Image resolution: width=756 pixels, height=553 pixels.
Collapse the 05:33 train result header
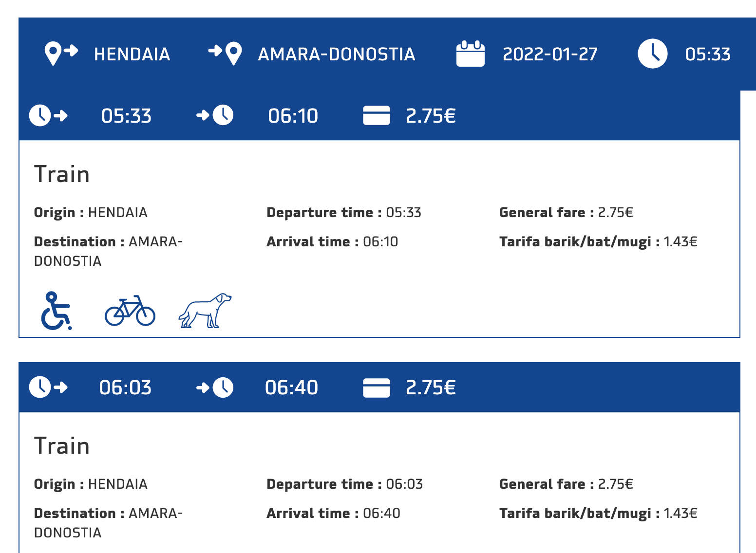(x=585, y=116)
